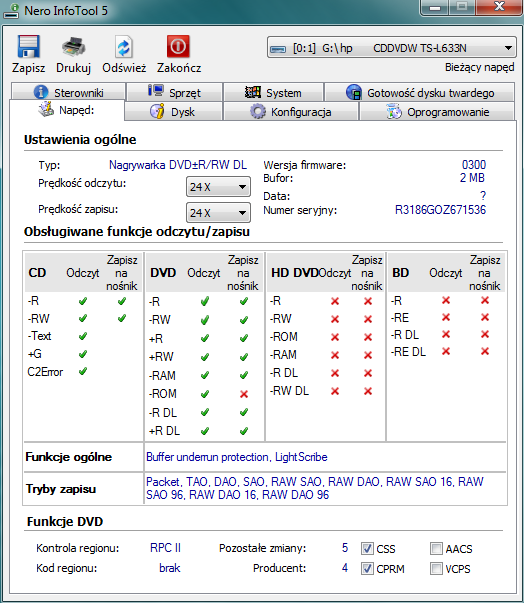Click the Drukuj printer icon
Viewport: 524px width, 603px height.
(x=73, y=47)
